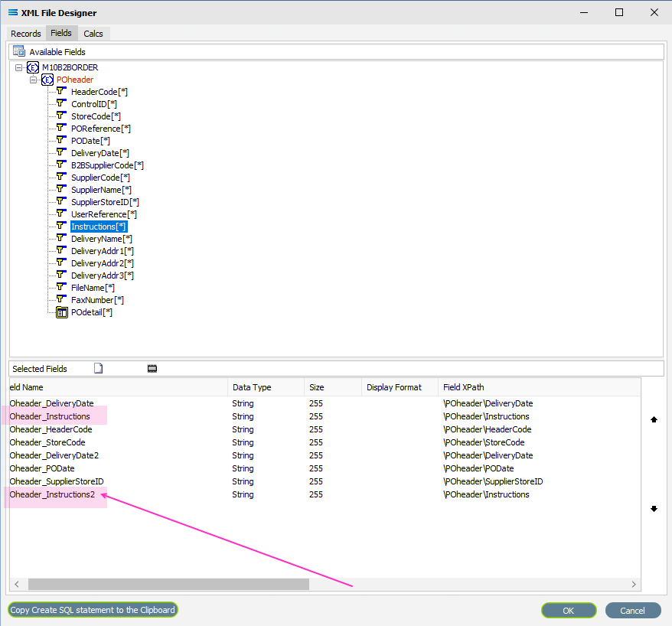Viewport: 672px width, 626px height.
Task: Click the new document icon beside Selected Fields
Action: pyautogui.click(x=99, y=368)
